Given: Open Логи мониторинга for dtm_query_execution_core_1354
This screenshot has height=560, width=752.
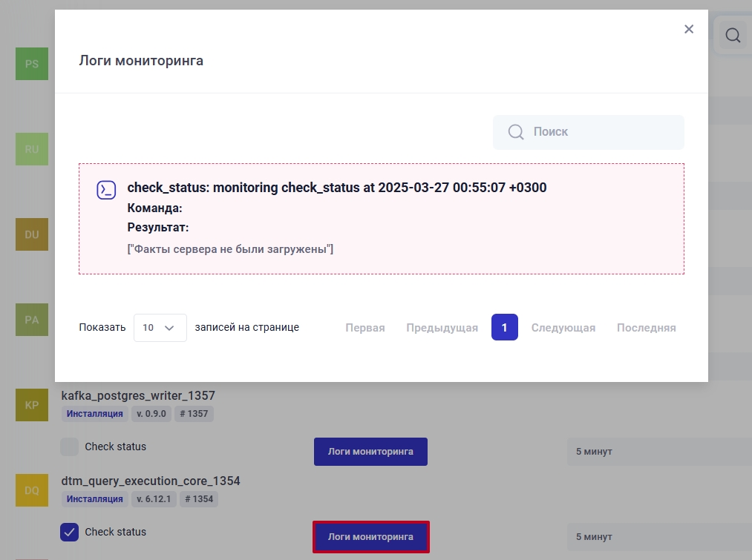Looking at the screenshot, I should click(370, 536).
